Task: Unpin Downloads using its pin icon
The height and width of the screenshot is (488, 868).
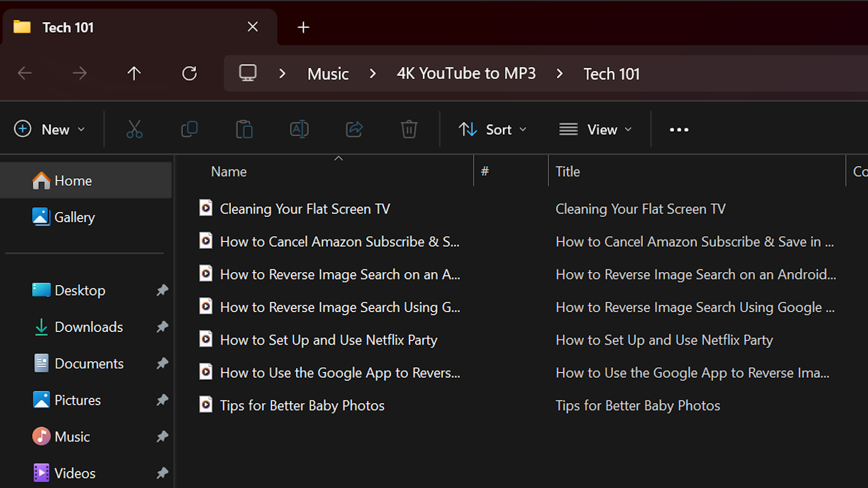Action: 162,327
